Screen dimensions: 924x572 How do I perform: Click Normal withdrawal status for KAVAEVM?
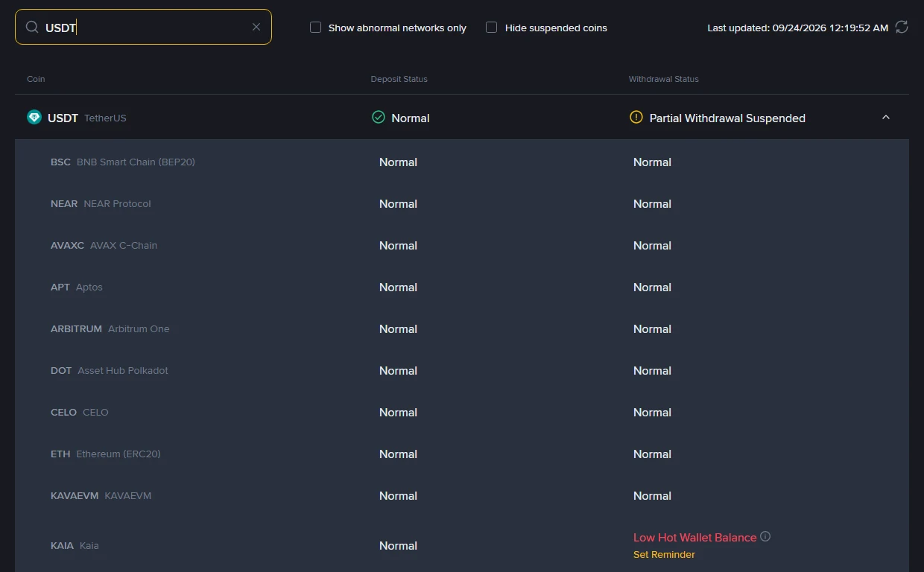point(652,495)
